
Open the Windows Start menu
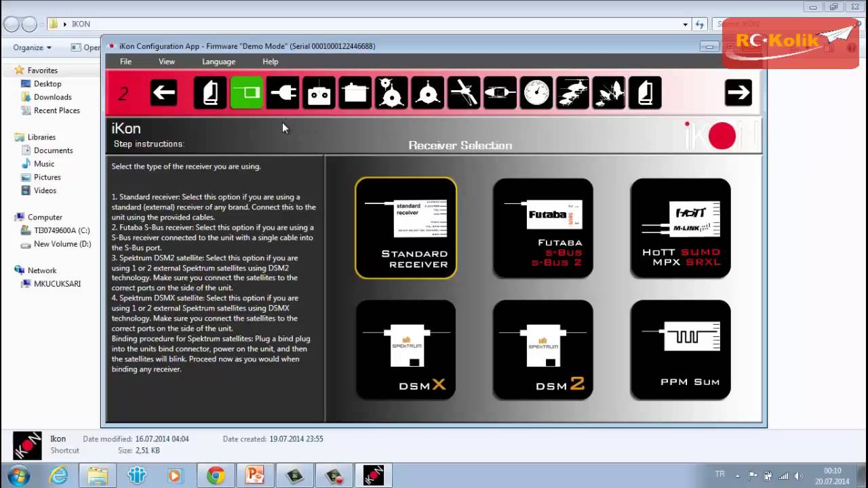tap(18, 475)
